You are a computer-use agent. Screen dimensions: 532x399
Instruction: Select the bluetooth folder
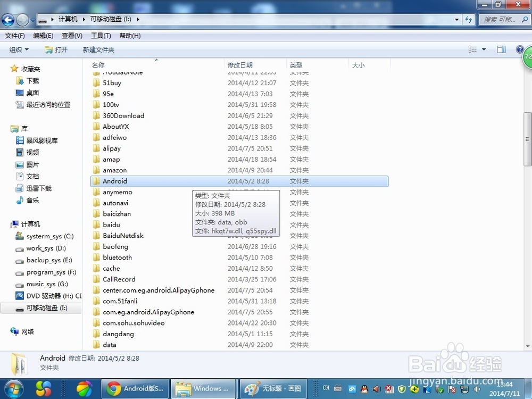tap(117, 257)
